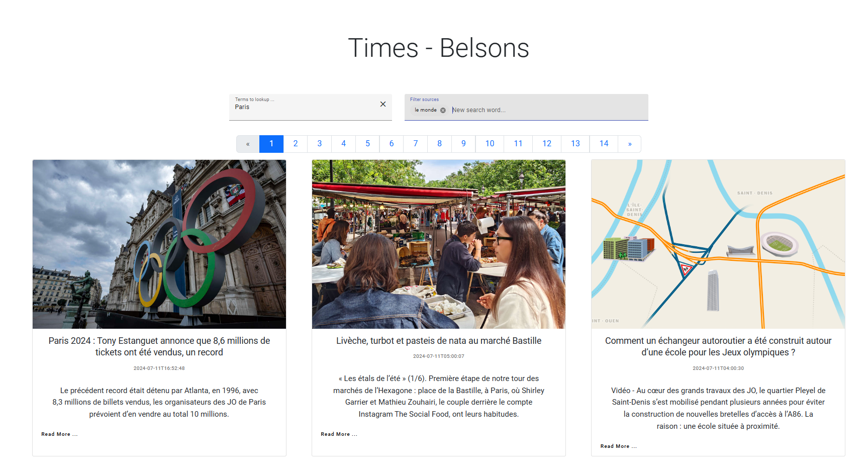868x472 pixels.
Task: Jump to results page 14
Action: tap(604, 144)
